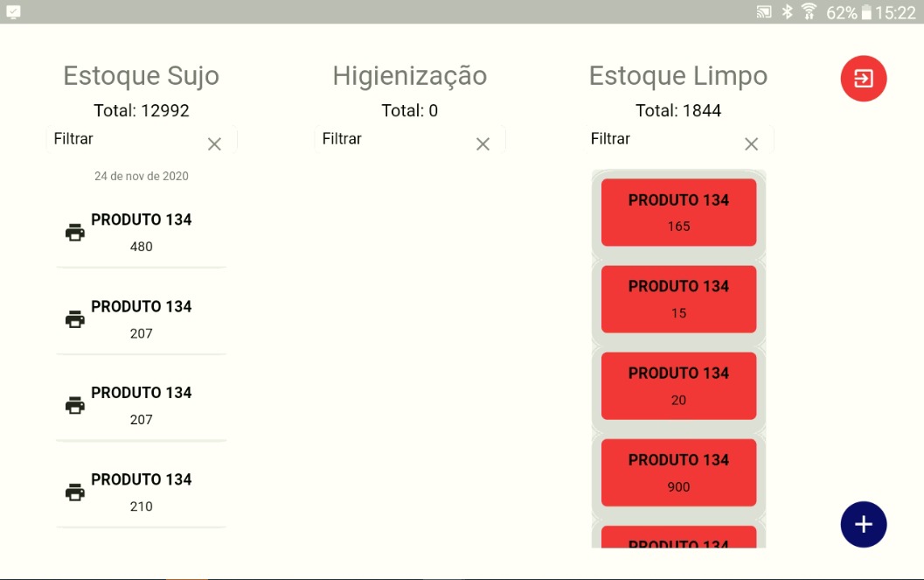Screen dimensions: 924x580
Task: Tap the red exit icon button
Action: [863, 79]
